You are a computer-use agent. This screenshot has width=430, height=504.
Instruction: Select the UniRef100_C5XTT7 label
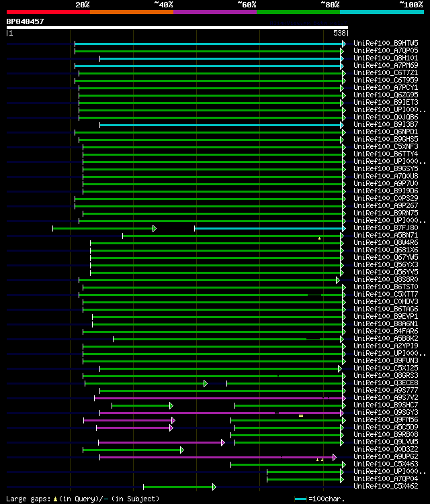(386, 295)
